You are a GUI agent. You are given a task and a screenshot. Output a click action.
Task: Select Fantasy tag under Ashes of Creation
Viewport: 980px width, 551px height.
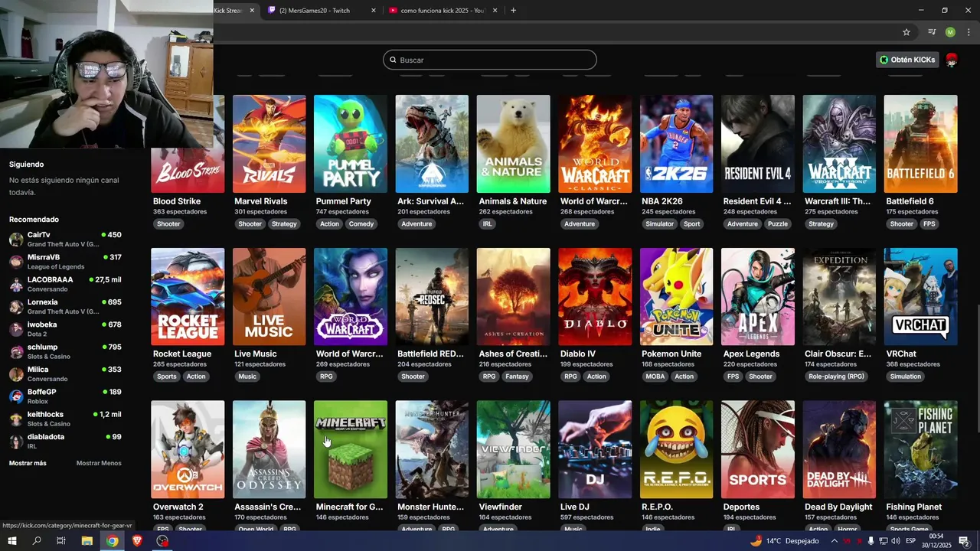[518, 377]
